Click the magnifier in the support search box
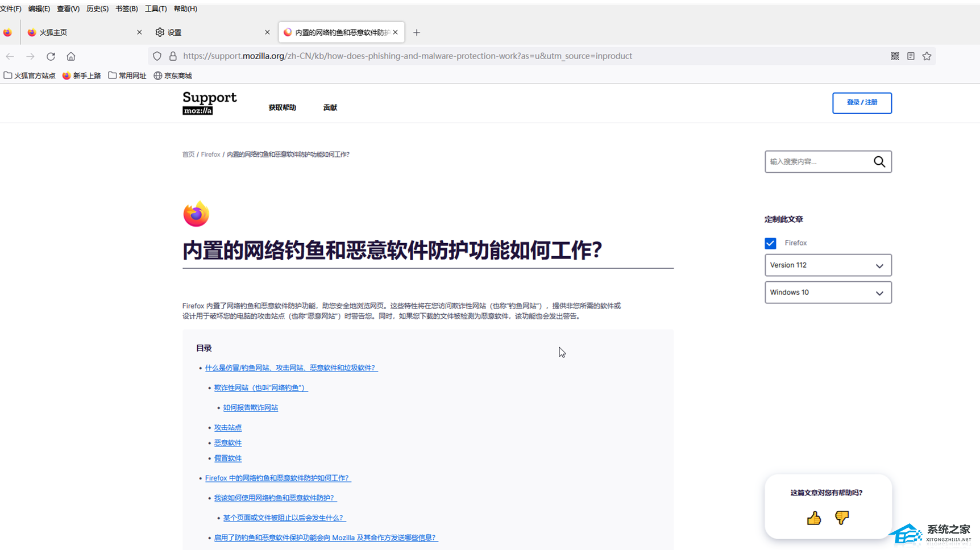The height and width of the screenshot is (550, 980). point(879,161)
